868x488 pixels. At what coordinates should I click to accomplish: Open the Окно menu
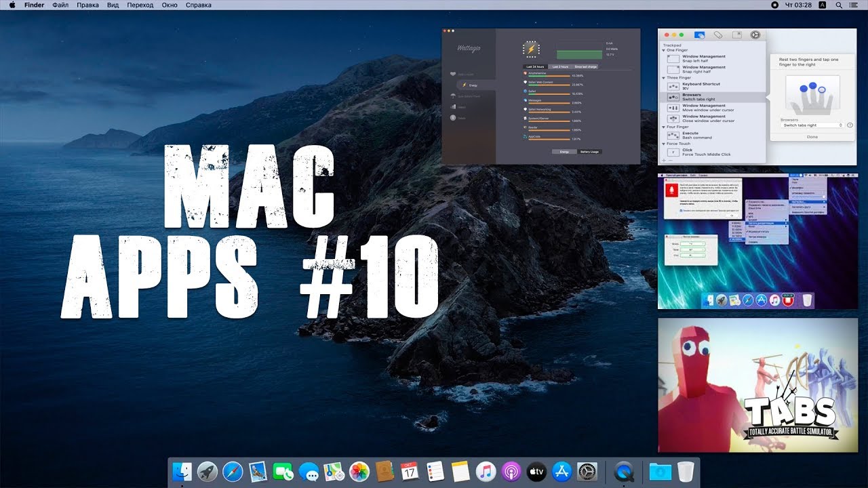pos(170,5)
